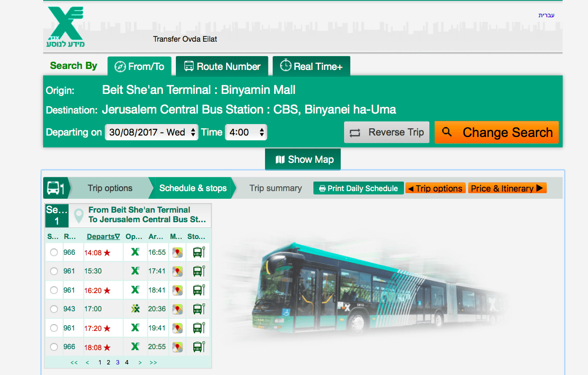View stops icon for 18:08 departure
Screen dimensions: 588x375
[x=198, y=347]
